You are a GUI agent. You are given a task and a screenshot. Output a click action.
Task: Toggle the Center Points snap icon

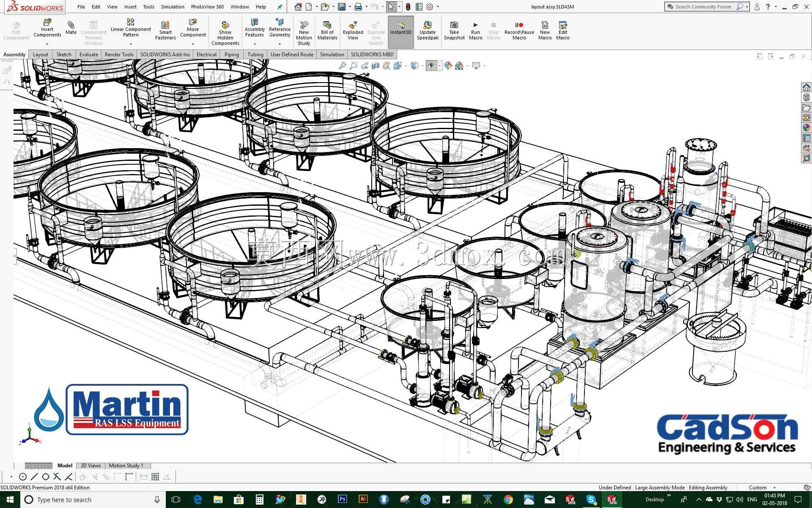23,477
